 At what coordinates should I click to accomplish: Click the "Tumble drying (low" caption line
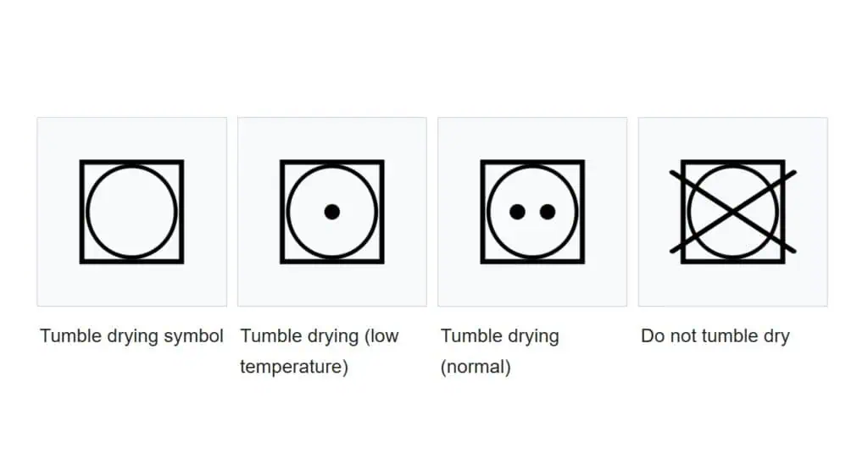coord(320,337)
